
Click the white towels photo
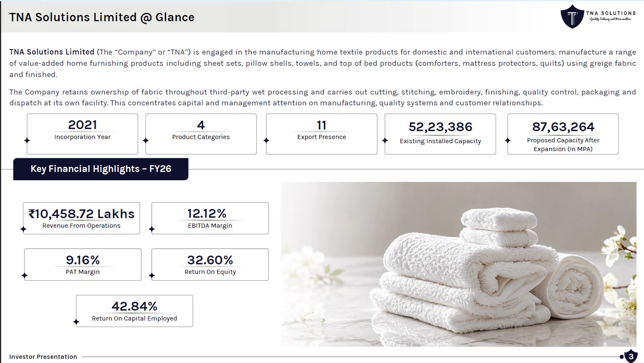pyautogui.click(x=459, y=264)
